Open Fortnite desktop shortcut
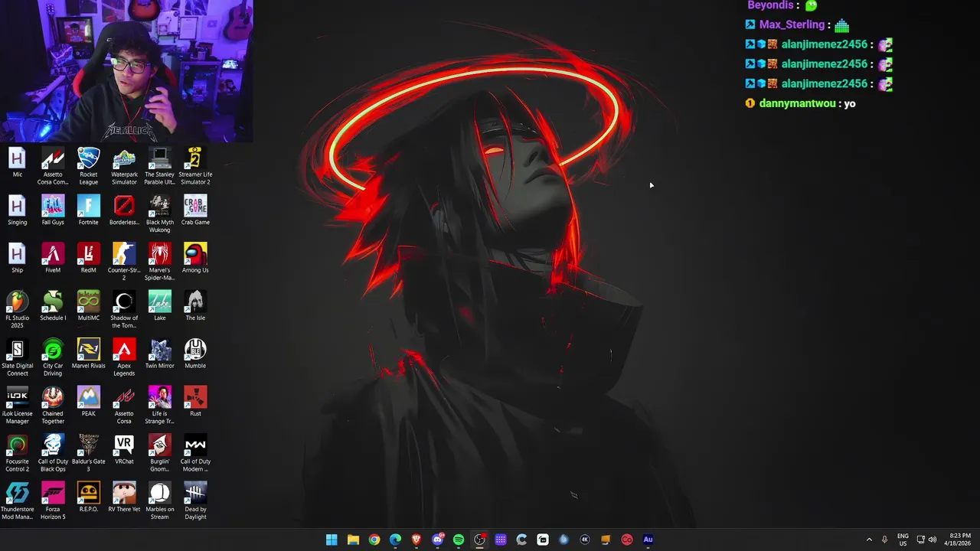The image size is (980, 551). tap(89, 210)
